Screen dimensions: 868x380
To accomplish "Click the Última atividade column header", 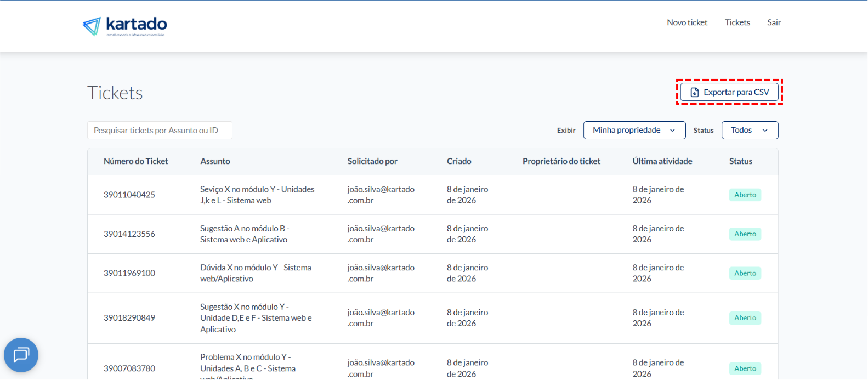I will (x=662, y=161).
